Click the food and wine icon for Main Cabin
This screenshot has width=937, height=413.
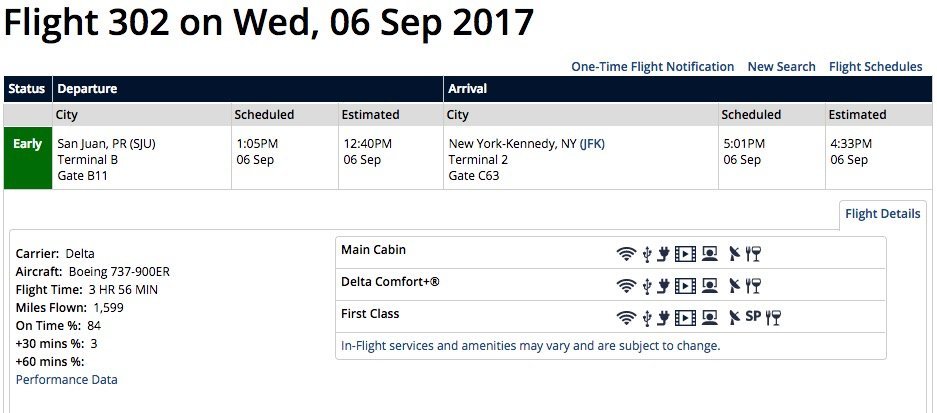pyautogui.click(x=754, y=254)
